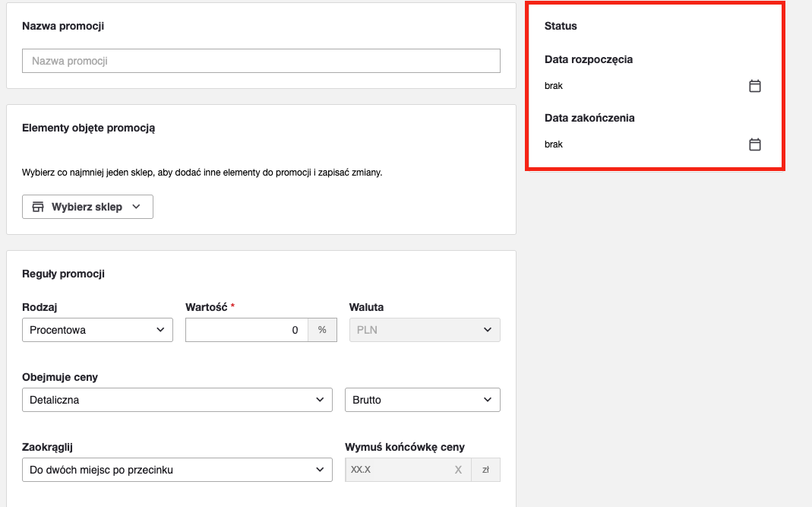
Task: Click the Wartość value input field
Action: point(246,330)
